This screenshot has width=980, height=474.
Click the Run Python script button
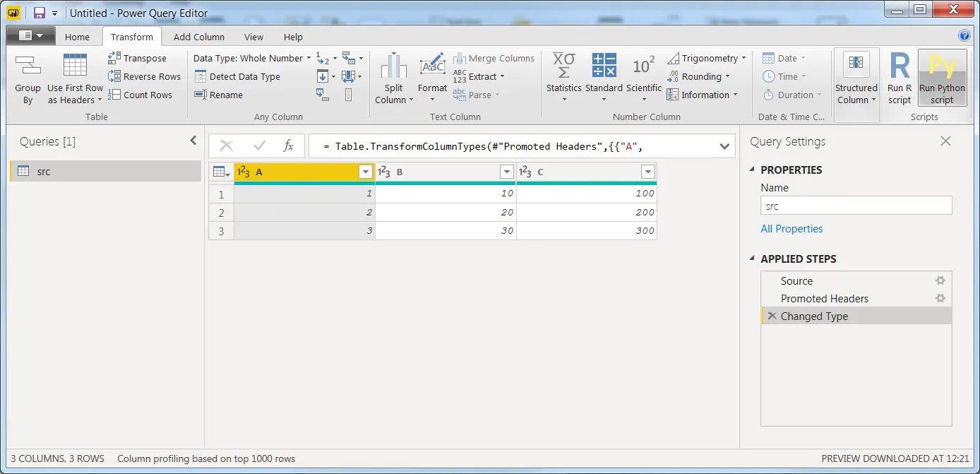942,78
